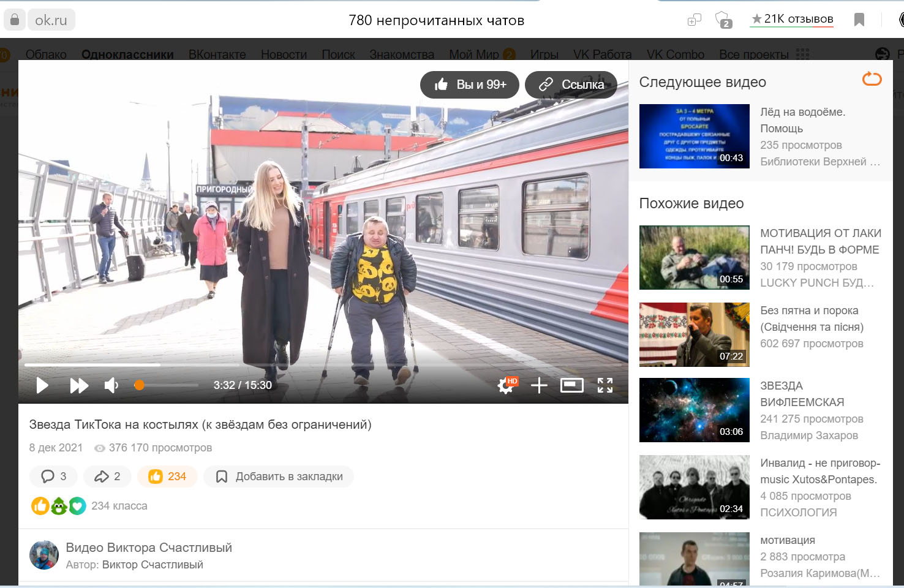Open comments with speech bubble icon
Screen dimensions: 904x588
(53, 477)
